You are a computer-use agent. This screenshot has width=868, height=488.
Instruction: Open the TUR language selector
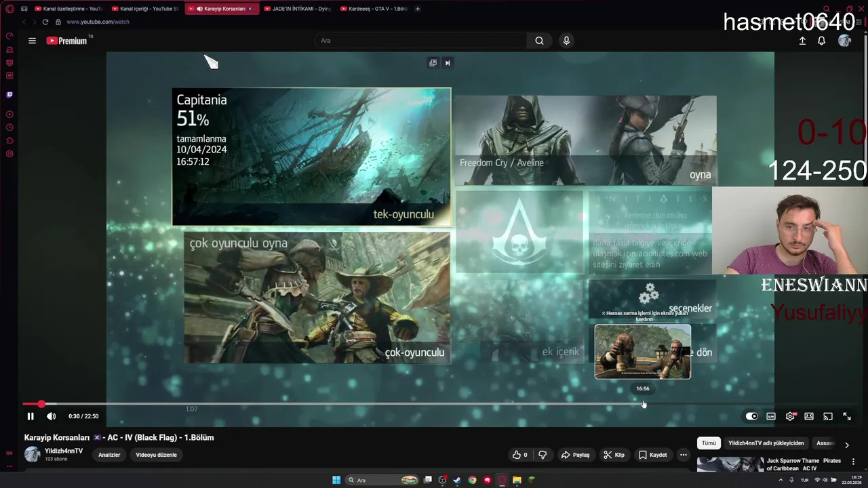[x=805, y=480]
